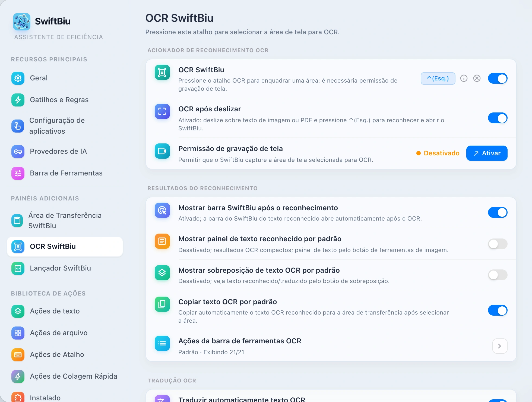Open Área de Transferência SwiftBiu
The width and height of the screenshot is (532, 402).
[65, 221]
